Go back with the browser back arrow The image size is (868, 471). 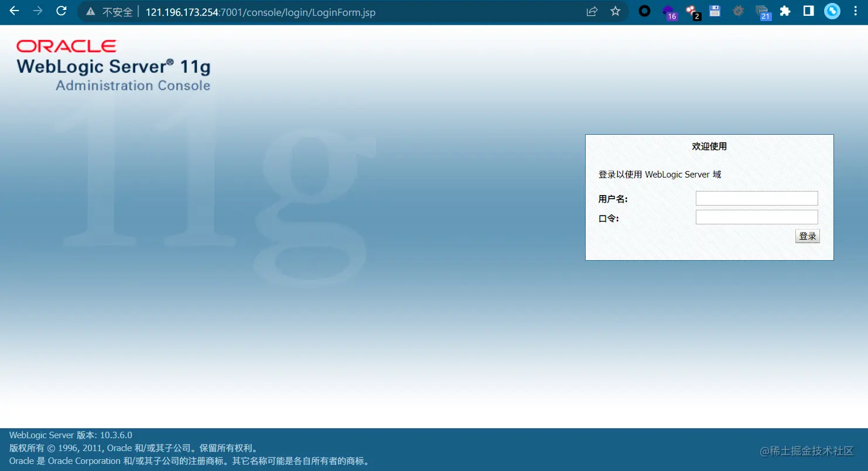tap(15, 11)
